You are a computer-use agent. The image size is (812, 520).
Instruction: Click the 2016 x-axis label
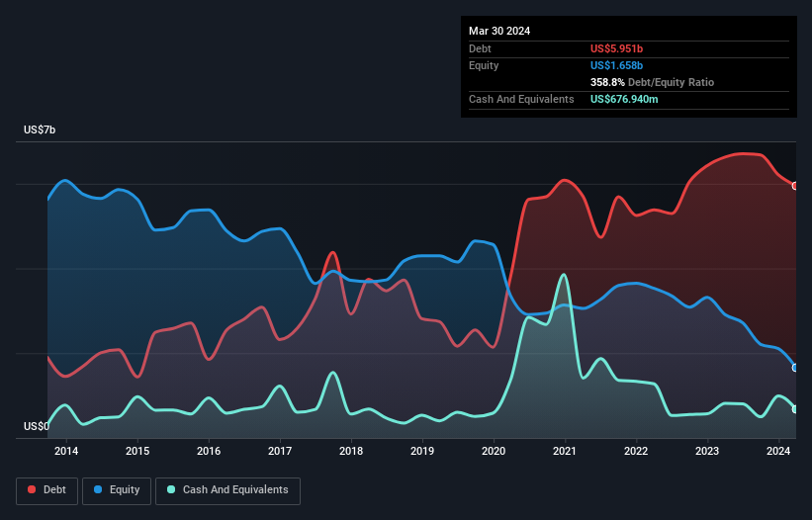coord(209,451)
